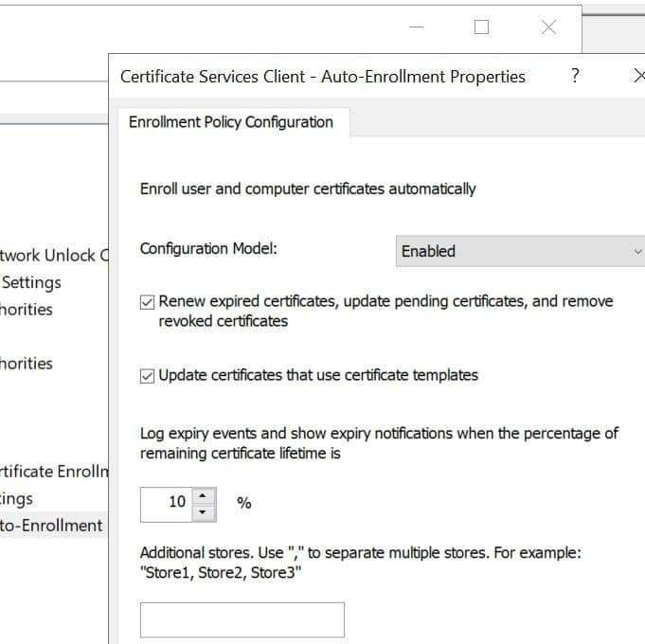Increase the certificate lifetime percentage value

(205, 495)
